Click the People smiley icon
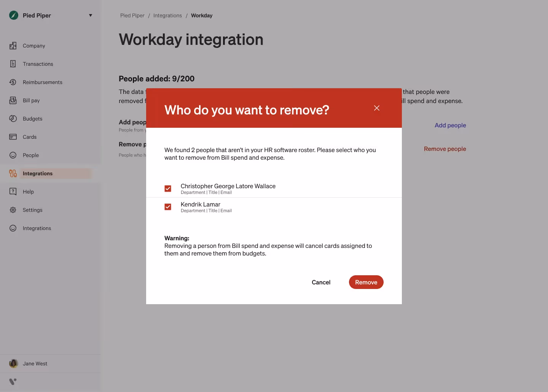 [13, 155]
